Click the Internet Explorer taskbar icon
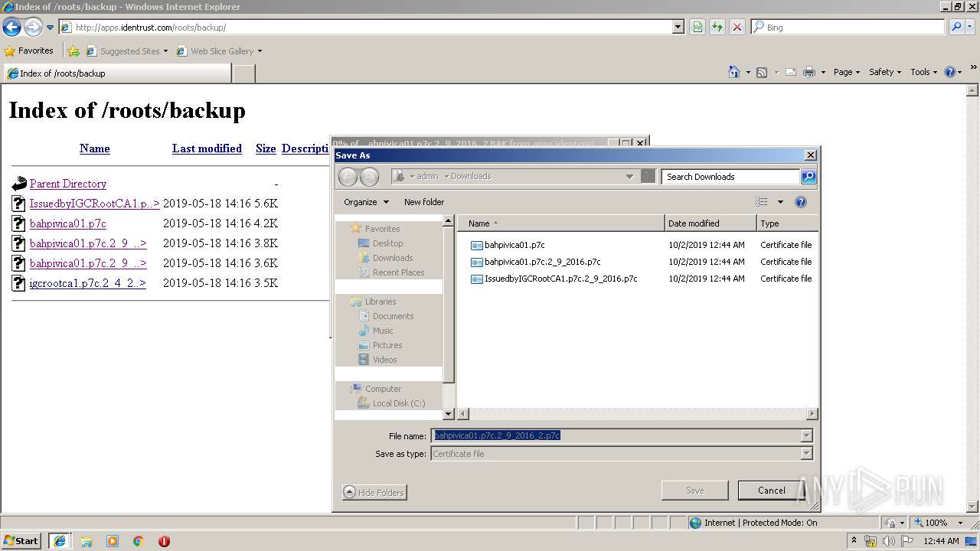 [60, 541]
